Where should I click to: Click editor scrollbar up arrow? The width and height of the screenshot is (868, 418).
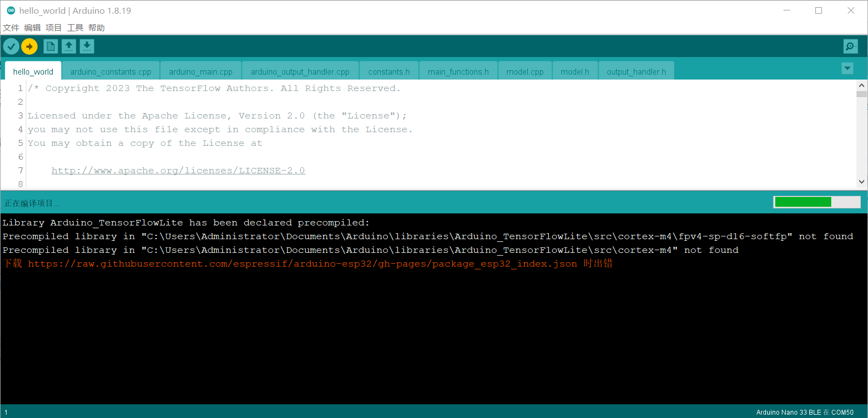(x=861, y=86)
